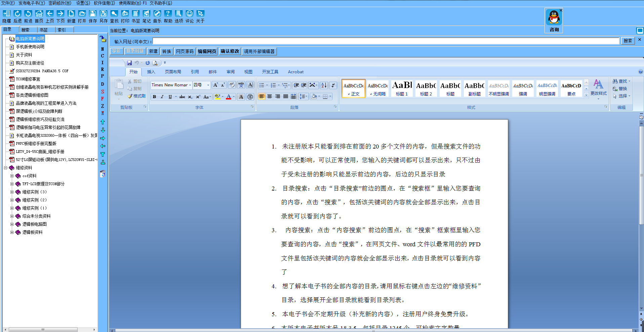Expand the 逻辑板电路图 tree node
Screen dimensions: 644x332
[x=12, y=224]
